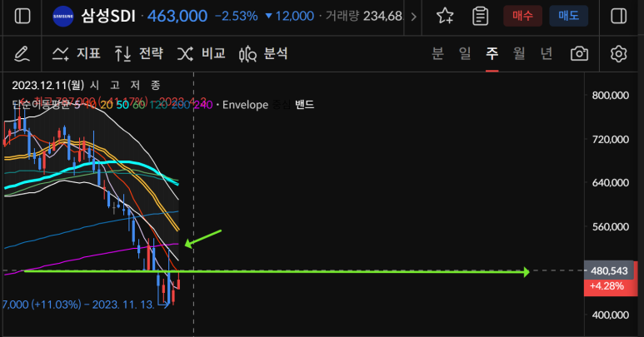Screen dimensions: 644x337
Task: Toggle the 240 moving average line label
Action: [203, 105]
